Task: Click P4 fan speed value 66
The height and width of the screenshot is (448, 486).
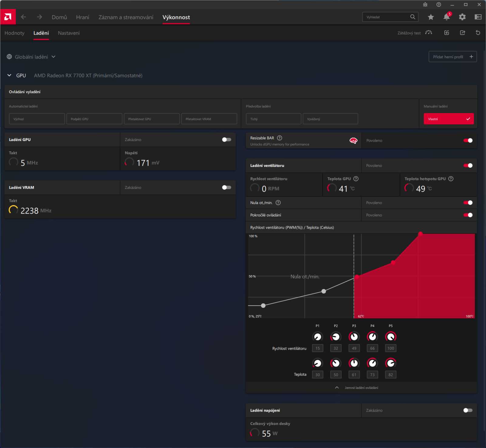Action: pos(372,348)
